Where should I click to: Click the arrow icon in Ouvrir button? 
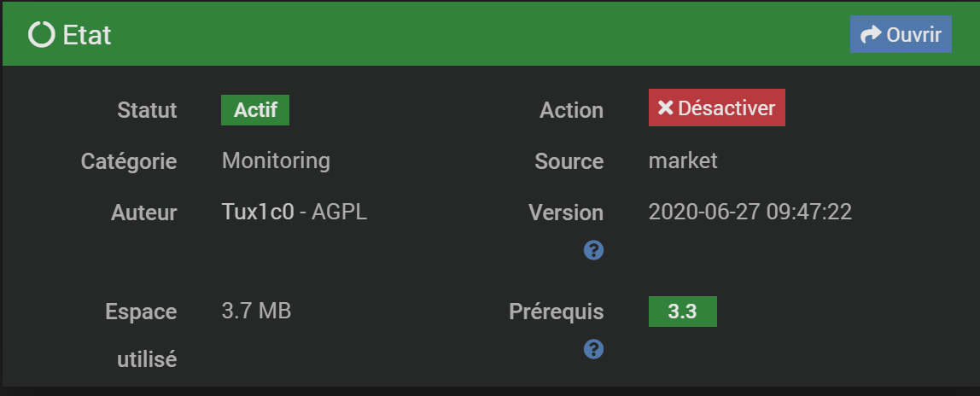pyautogui.click(x=871, y=34)
